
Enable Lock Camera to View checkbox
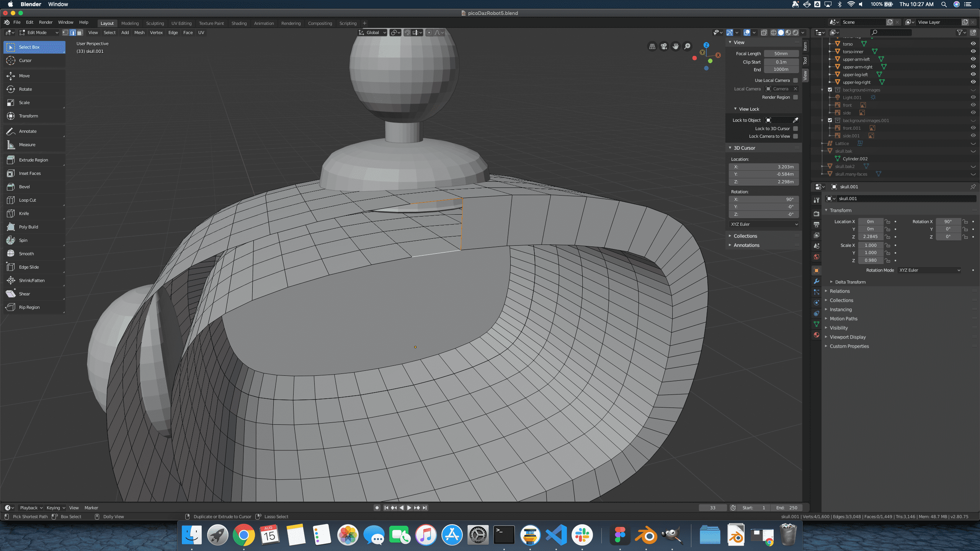[795, 136]
